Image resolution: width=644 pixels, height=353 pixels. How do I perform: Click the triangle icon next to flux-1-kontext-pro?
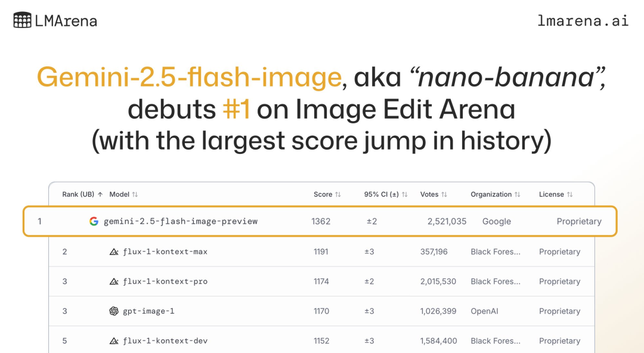click(x=114, y=281)
